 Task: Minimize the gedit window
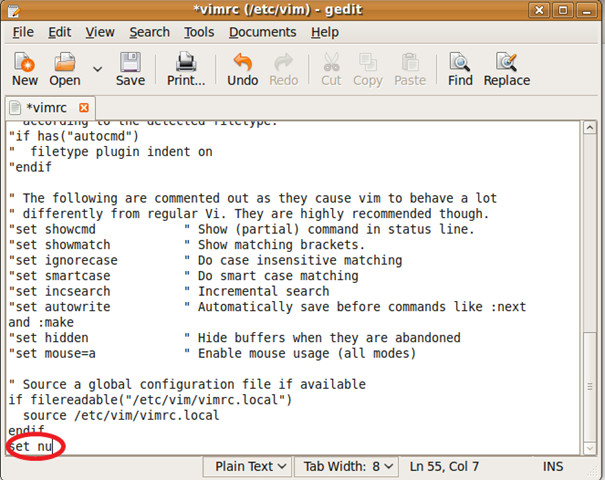(587, 10)
